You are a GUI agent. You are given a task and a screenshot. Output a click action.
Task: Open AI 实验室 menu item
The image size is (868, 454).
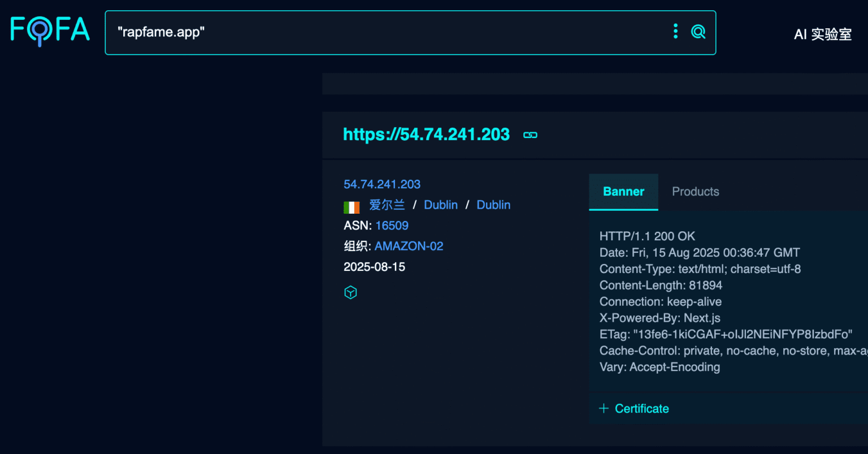pos(823,34)
